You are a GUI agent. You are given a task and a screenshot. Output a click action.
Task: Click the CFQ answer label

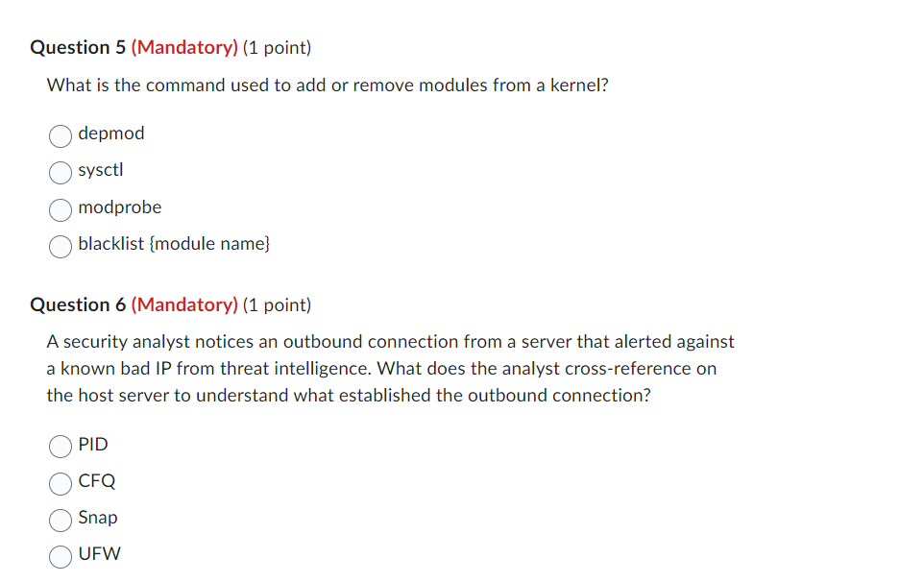coord(98,481)
